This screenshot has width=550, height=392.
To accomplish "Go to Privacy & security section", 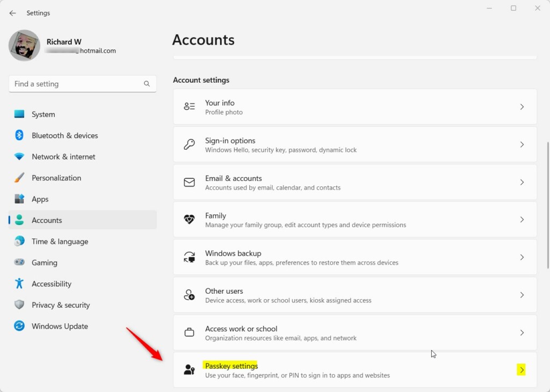I will coord(60,305).
